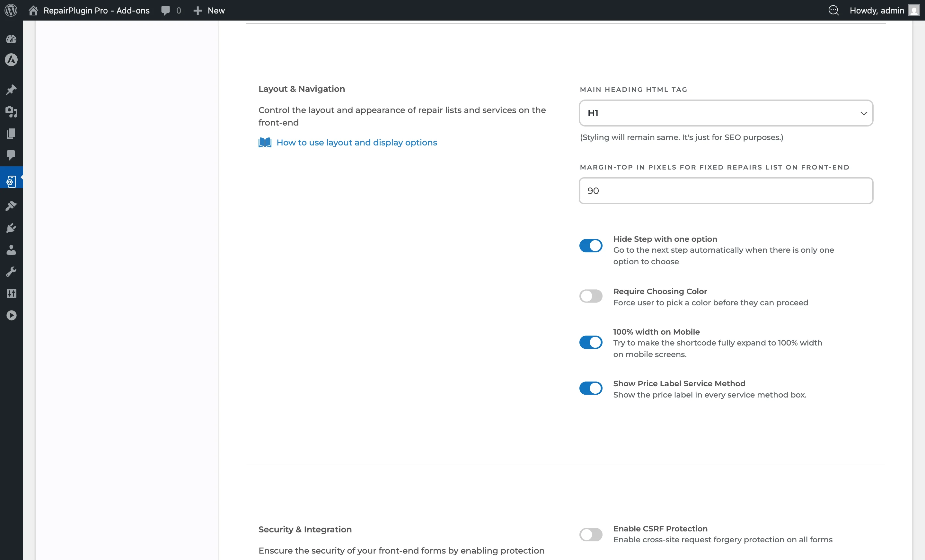
Task: Open Comments from the sidebar
Action: coord(11,155)
